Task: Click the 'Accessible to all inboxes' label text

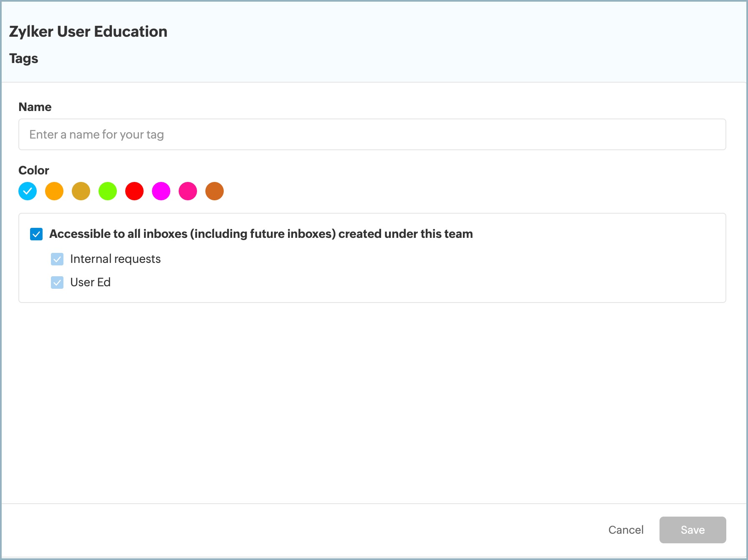Action: click(x=261, y=234)
